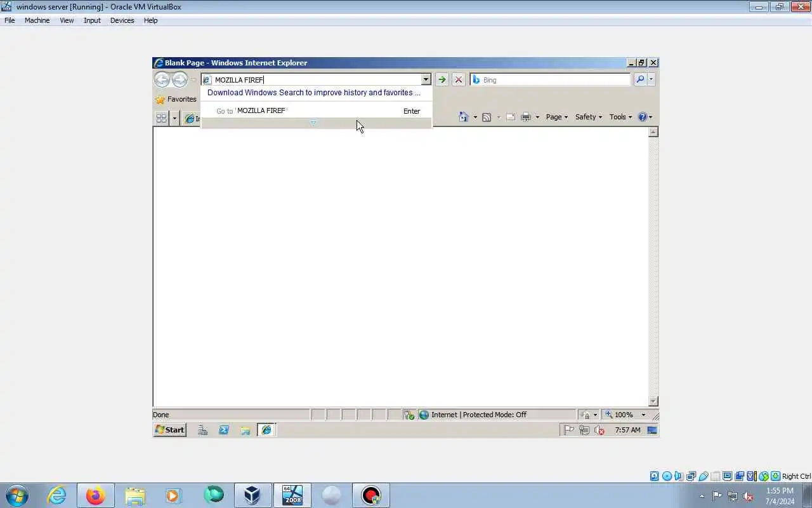
Task: Expand the Page menu in command bar
Action: click(x=556, y=117)
